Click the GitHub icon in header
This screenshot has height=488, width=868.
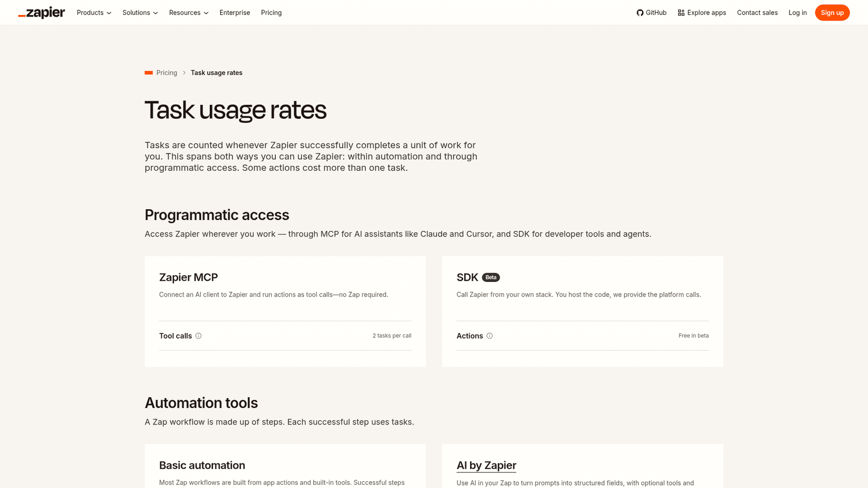(x=640, y=12)
